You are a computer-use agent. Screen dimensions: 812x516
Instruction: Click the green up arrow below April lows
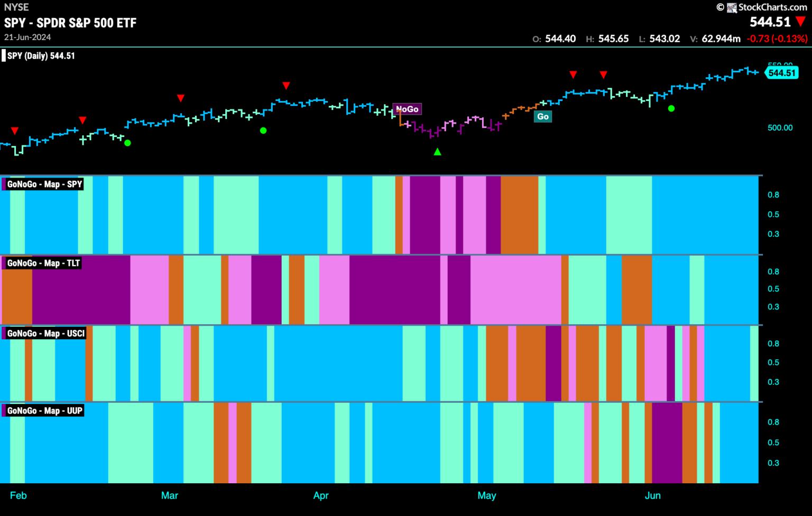pos(437,152)
